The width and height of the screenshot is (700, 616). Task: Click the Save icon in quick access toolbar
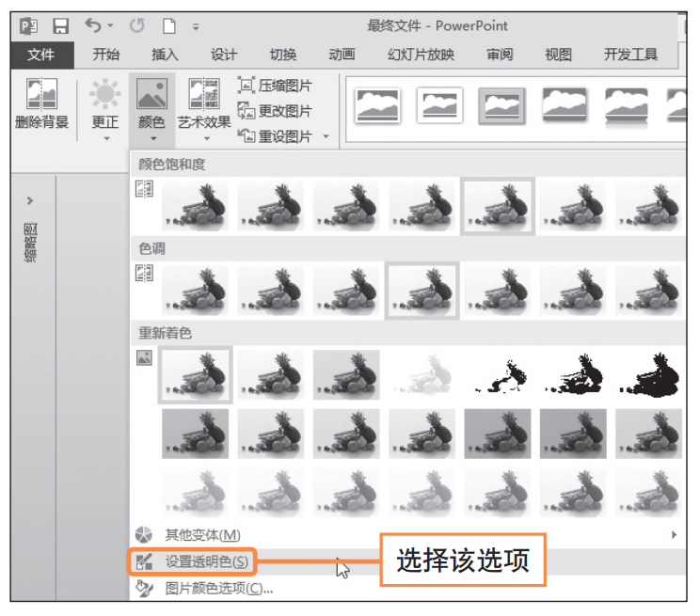coord(60,26)
